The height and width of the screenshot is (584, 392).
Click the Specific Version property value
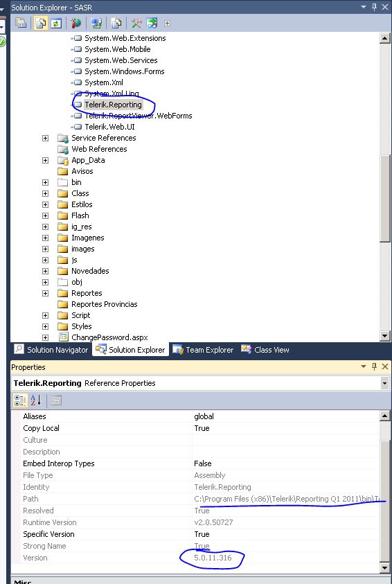coord(285,534)
